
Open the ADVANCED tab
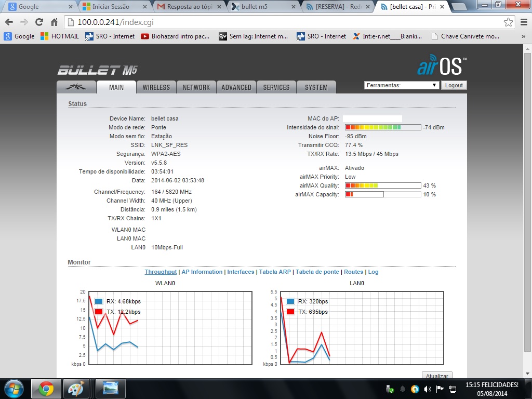coord(236,87)
